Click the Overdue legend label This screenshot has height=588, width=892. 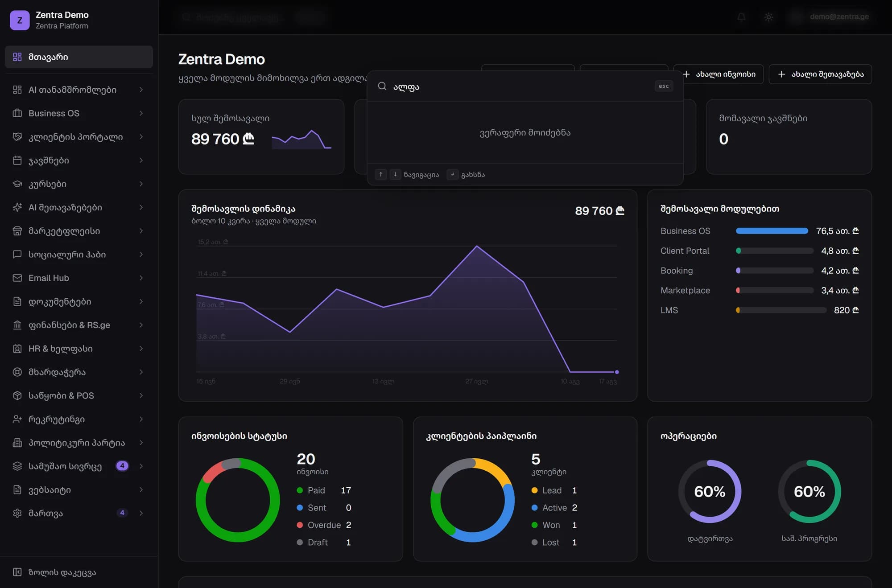coord(324,525)
